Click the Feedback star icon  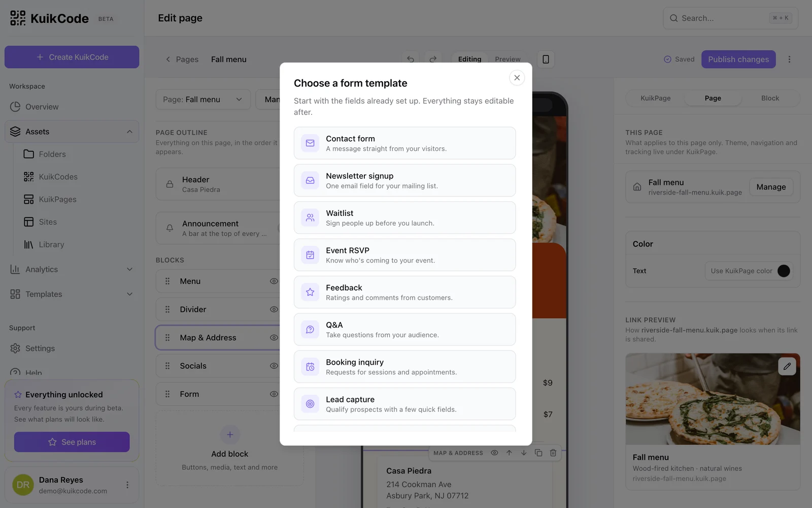coord(310,292)
